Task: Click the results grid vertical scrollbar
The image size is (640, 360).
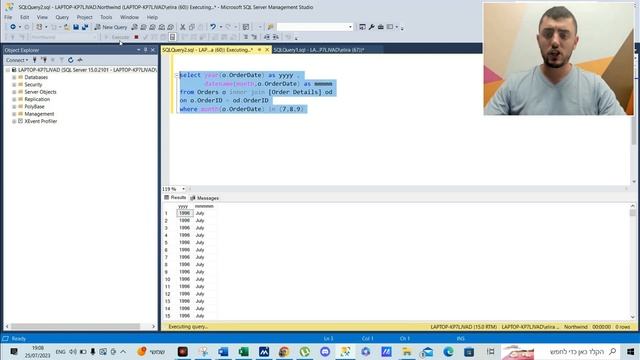Action: coord(633,261)
